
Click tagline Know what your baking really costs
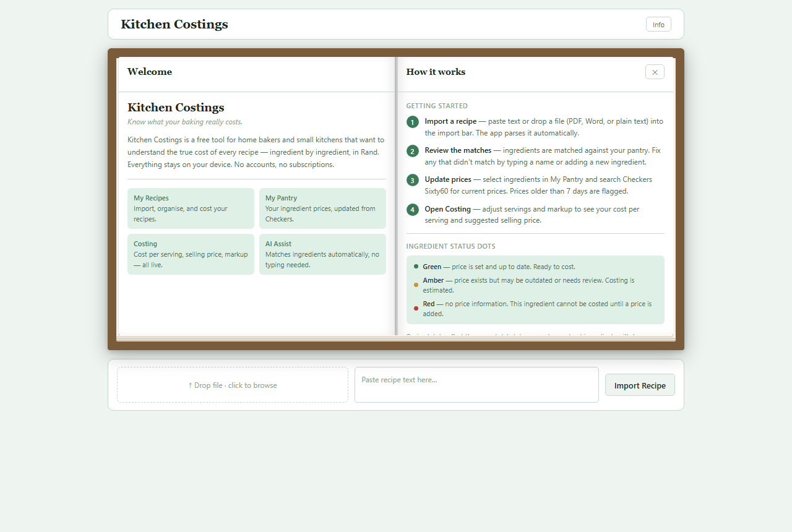185,122
